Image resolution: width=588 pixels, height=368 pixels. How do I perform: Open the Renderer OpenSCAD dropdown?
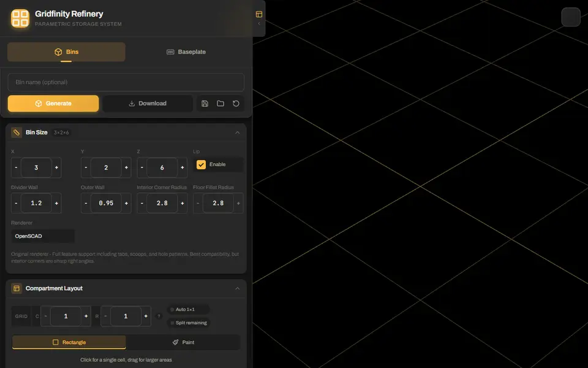(43, 236)
